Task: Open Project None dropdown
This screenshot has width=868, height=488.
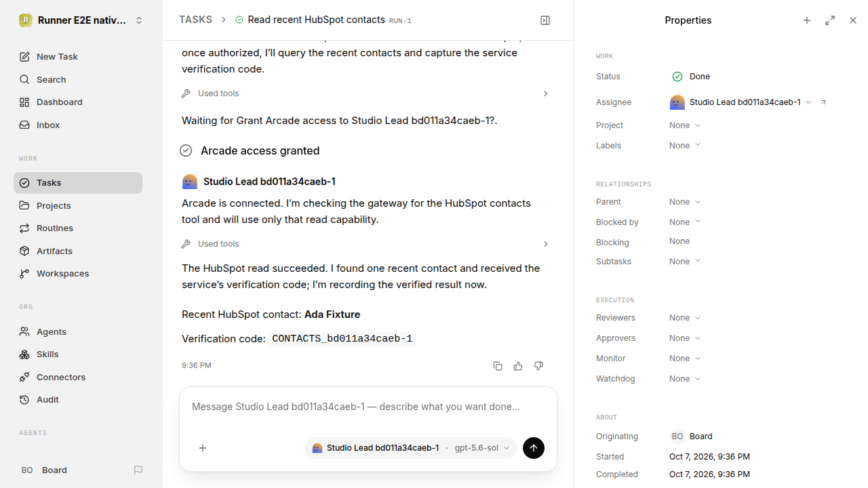Action: tap(685, 125)
